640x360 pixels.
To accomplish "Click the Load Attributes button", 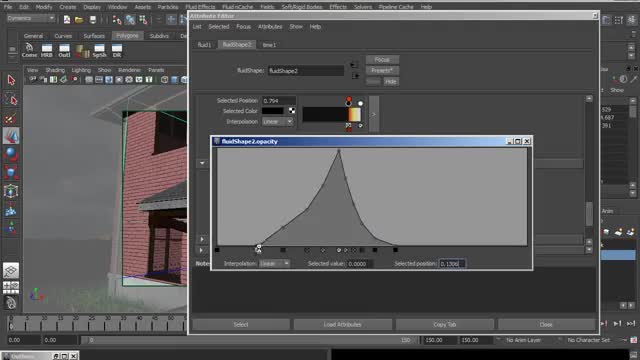I will point(342,324).
